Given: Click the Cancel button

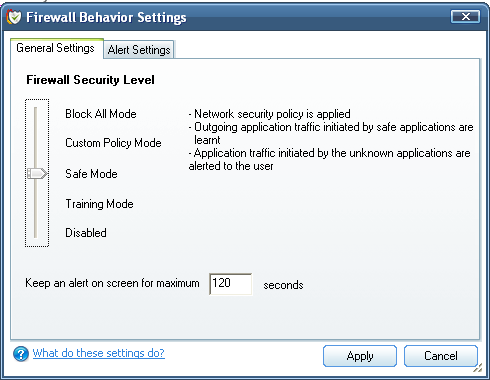Looking at the screenshot, I should pos(441,356).
